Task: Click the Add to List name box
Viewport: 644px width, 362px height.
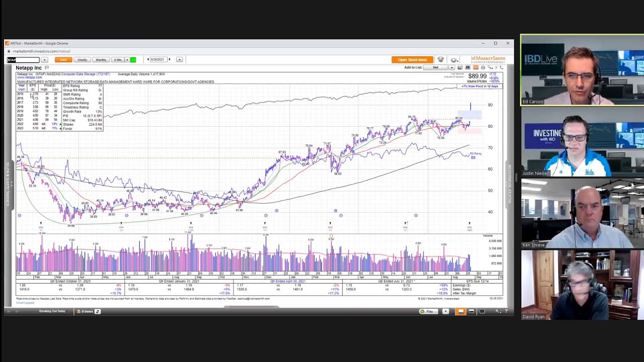Action: pyautogui.click(x=435, y=67)
